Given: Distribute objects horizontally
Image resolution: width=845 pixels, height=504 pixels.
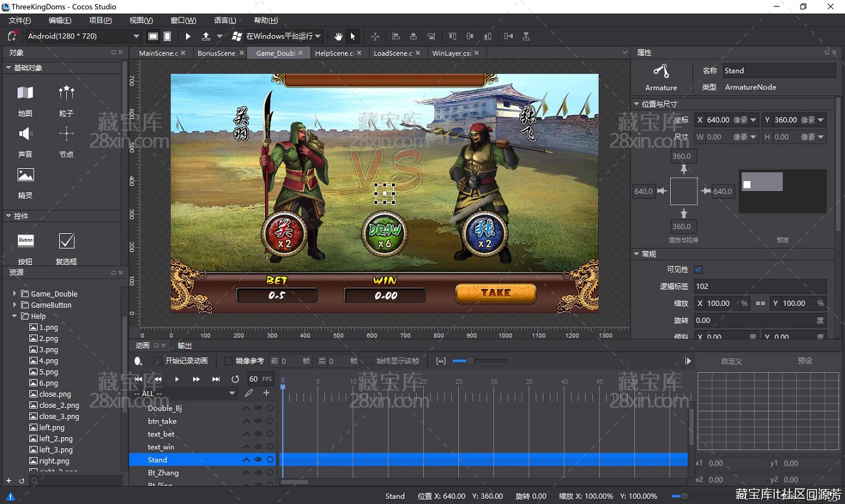Looking at the screenshot, I should pos(508,36).
